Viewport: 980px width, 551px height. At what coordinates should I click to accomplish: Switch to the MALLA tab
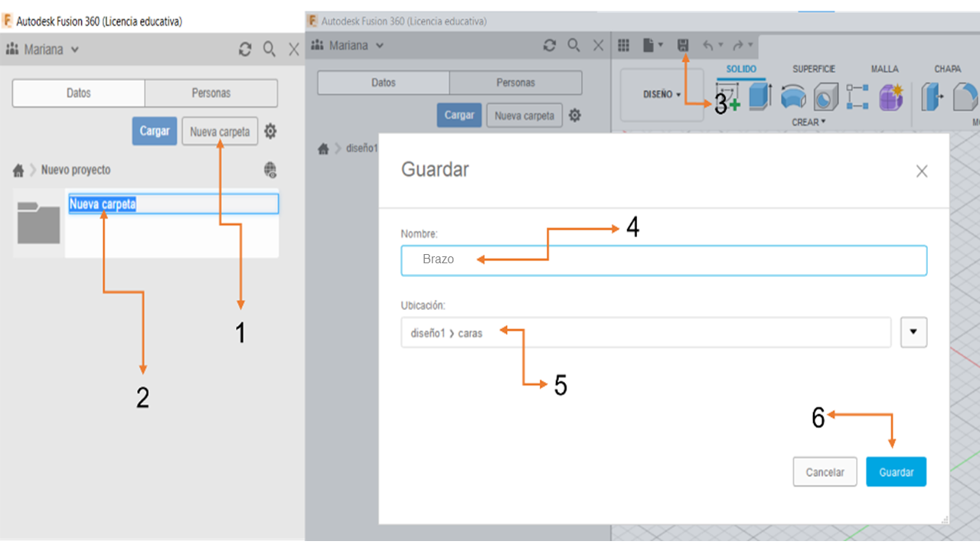coord(884,69)
